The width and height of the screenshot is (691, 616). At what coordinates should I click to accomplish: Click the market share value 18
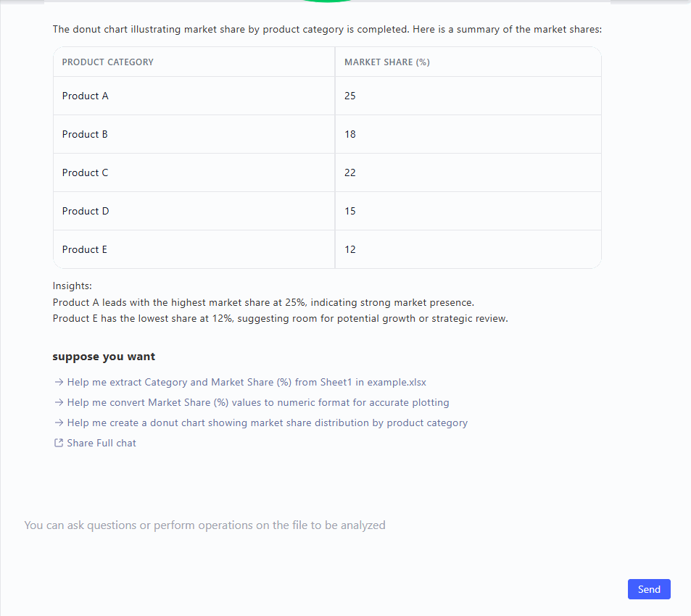(350, 134)
